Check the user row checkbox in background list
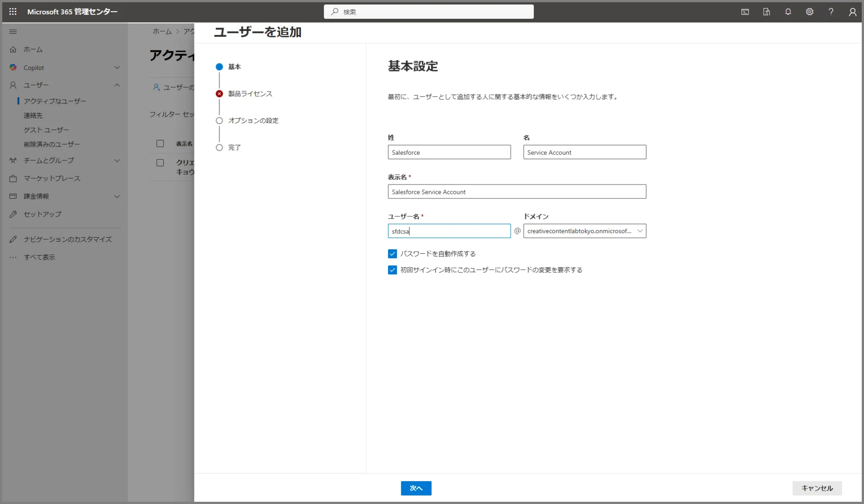 tap(160, 163)
